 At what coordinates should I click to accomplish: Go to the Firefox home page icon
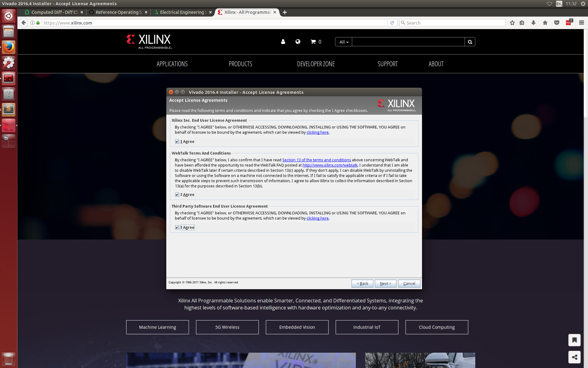545,23
